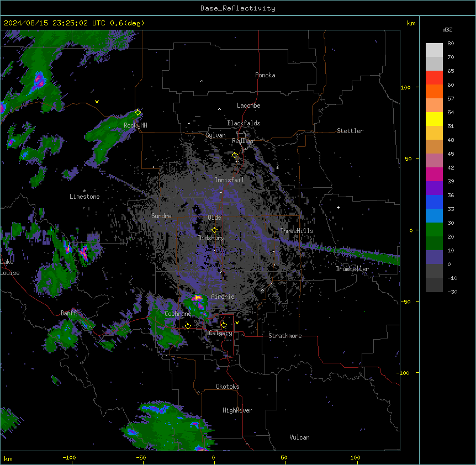
Task: Click the Vulcan town label
Action: coord(299,437)
